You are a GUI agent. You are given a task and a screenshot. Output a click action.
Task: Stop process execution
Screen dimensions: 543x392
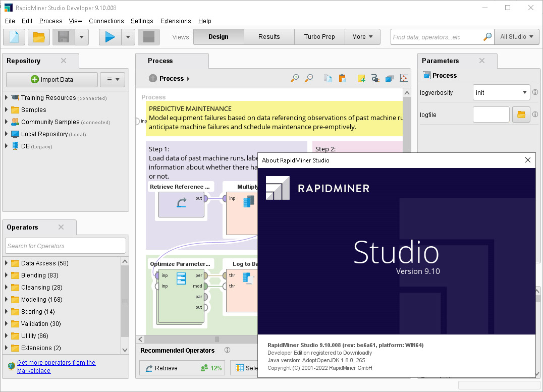[148, 37]
